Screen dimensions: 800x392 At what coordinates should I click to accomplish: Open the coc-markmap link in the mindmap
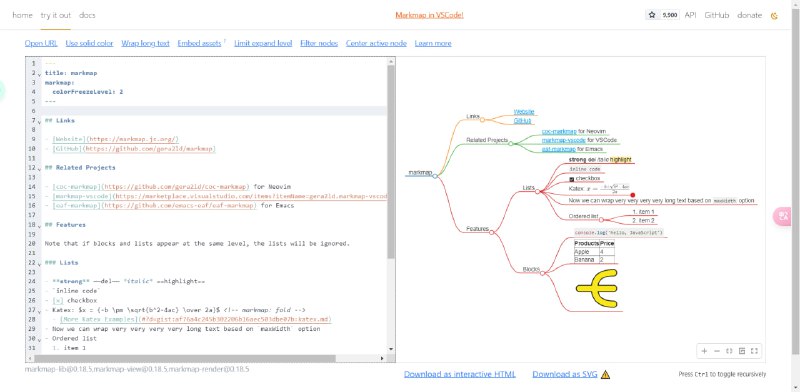coord(559,131)
